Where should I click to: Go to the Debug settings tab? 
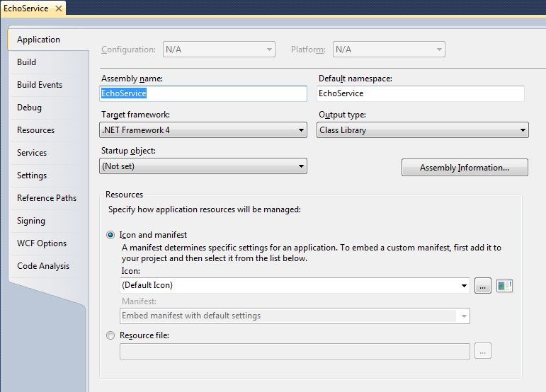[x=30, y=108]
